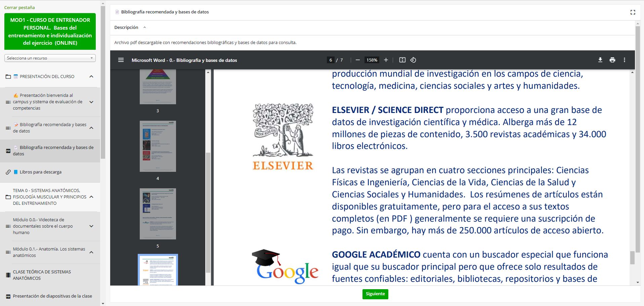Expand Módulo 0.0 Videoteca de documentales
The width and height of the screenshot is (644, 306).
click(x=91, y=226)
